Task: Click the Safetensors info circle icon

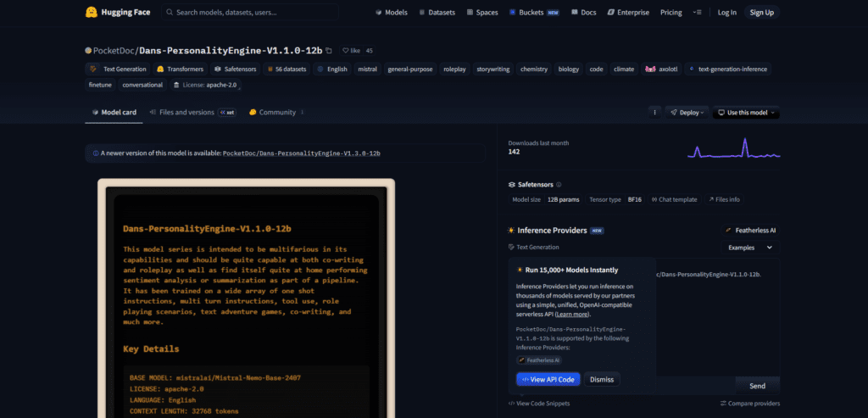Action: [559, 184]
